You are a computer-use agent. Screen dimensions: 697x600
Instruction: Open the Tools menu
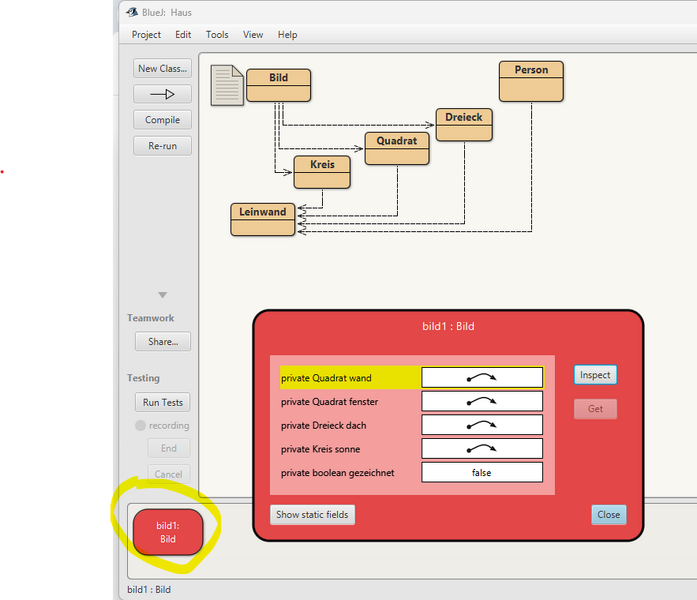pos(217,35)
